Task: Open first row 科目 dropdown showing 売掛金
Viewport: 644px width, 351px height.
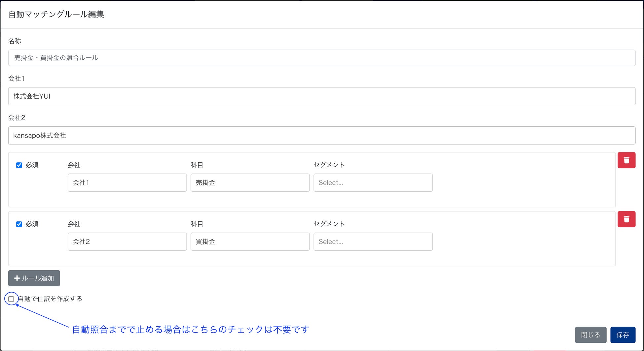Action: 250,183
